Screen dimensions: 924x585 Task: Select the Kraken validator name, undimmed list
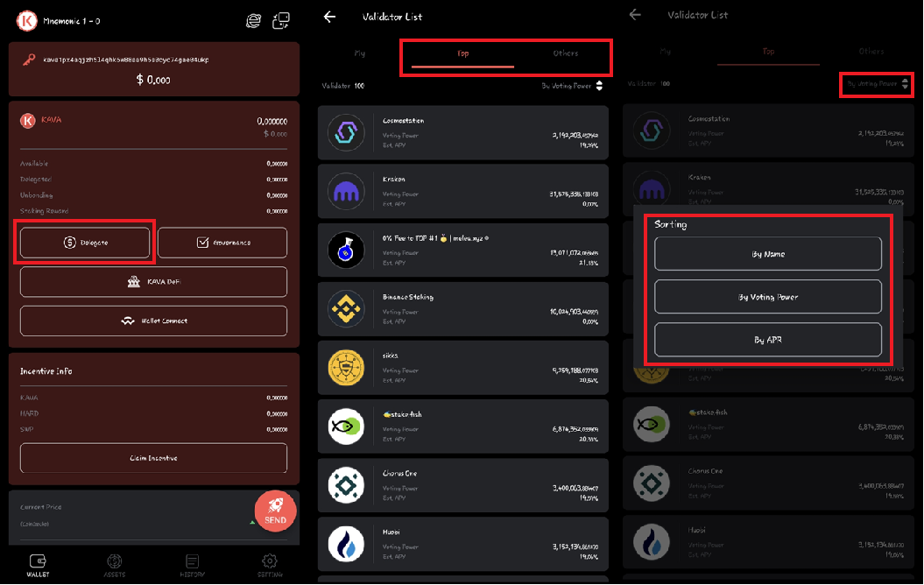(393, 180)
